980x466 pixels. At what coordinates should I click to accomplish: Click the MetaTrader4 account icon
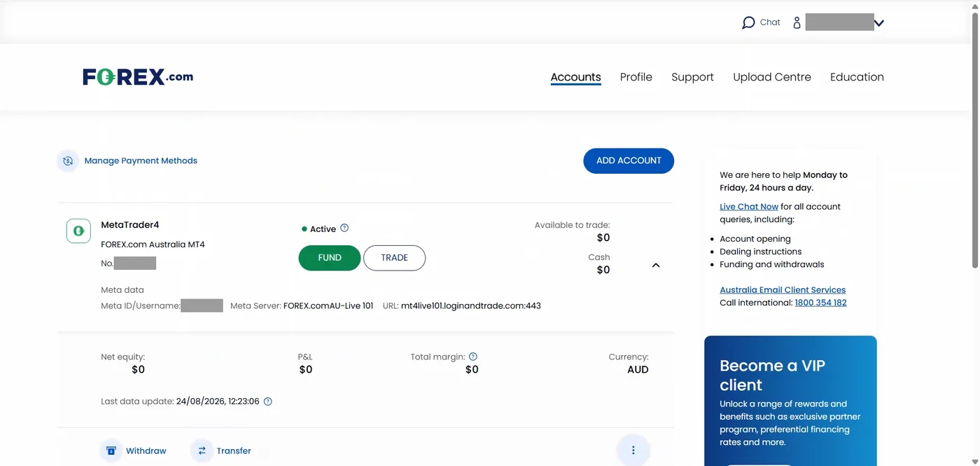[x=78, y=231]
